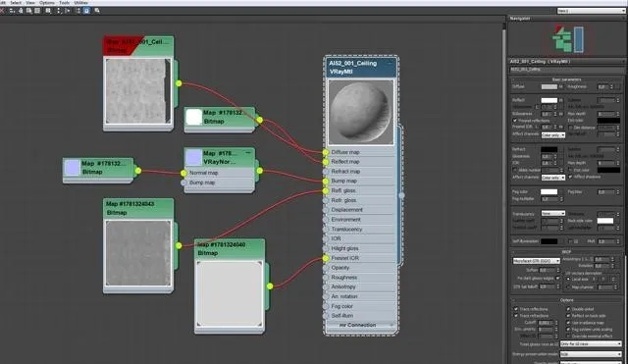Collapse the AIS2_001_Ceiling VRayMtl node header
The height and width of the screenshot is (364, 628).
tap(391, 63)
